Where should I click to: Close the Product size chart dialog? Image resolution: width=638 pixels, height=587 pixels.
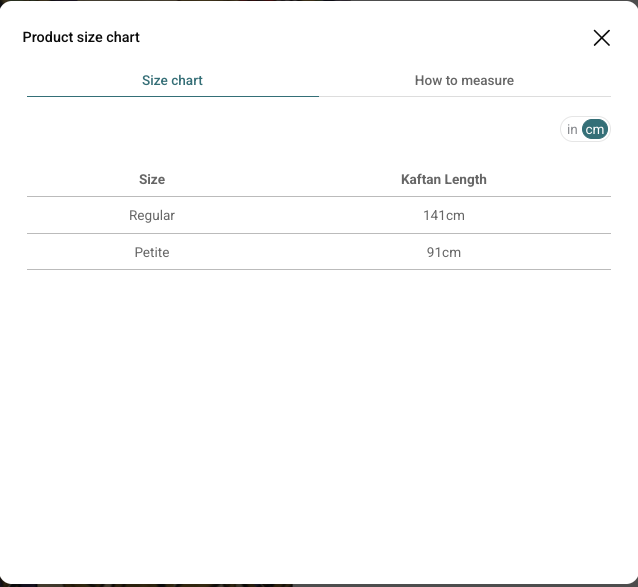601,38
